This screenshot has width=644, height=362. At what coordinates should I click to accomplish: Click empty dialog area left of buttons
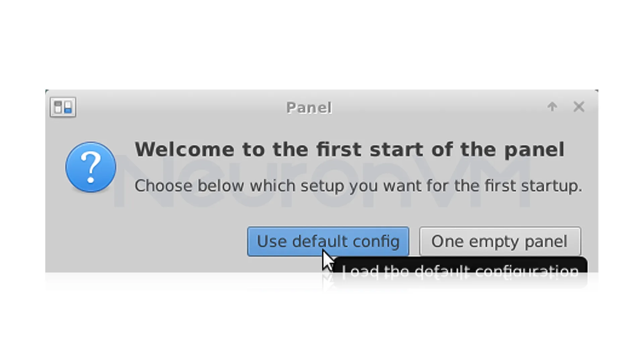pyautogui.click(x=148, y=241)
